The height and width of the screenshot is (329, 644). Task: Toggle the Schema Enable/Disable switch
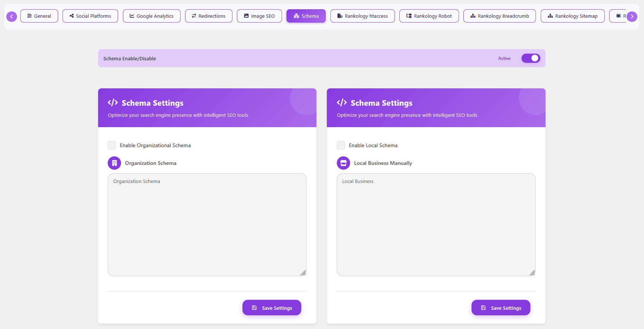[x=531, y=58]
